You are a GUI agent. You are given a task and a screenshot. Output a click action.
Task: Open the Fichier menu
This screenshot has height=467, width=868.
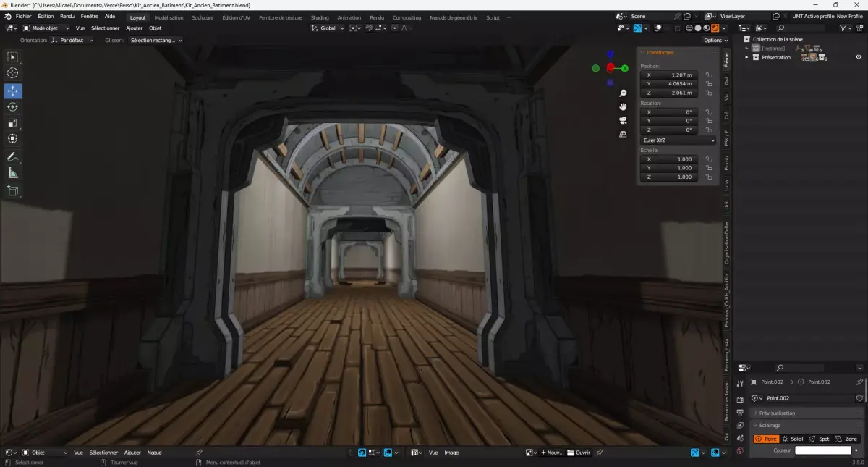23,17
